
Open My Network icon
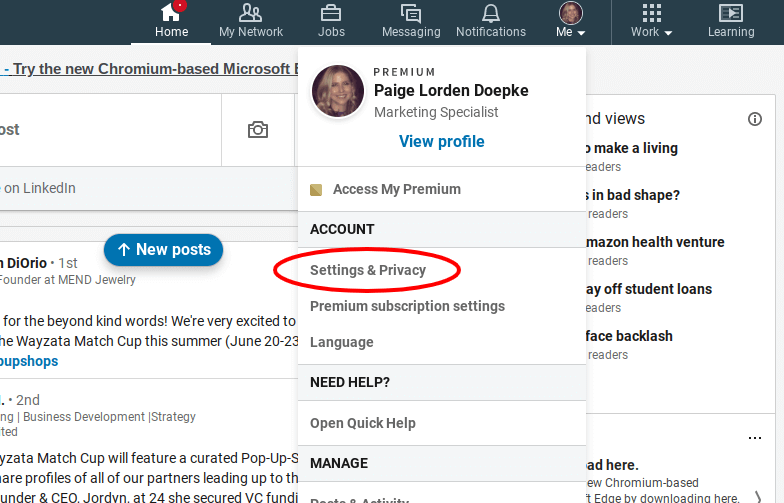pos(251,14)
